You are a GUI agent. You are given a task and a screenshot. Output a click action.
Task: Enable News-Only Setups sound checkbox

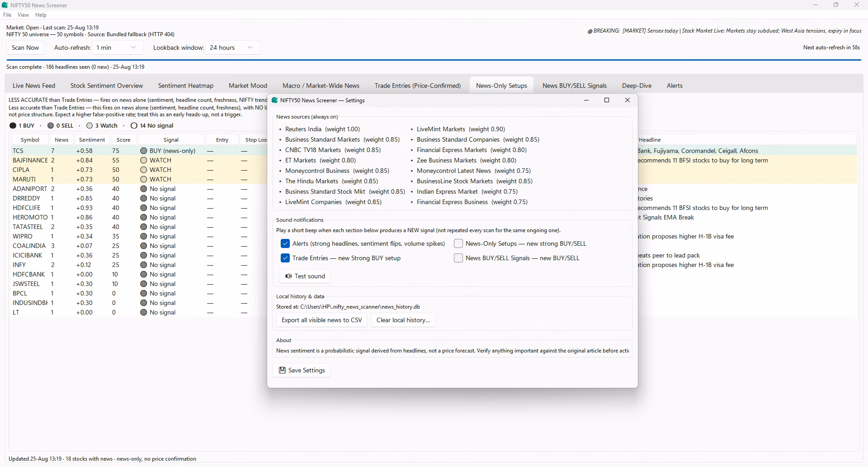pos(458,243)
